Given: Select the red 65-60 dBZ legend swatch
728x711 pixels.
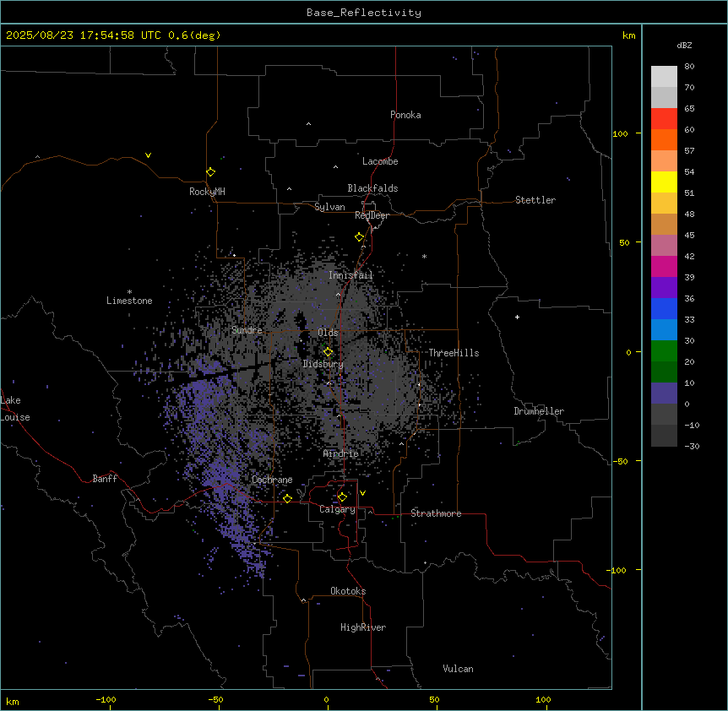Looking at the screenshot, I should 664,119.
